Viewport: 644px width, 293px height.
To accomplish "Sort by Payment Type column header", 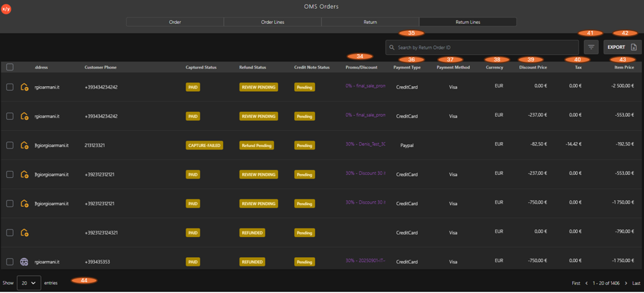I will (x=407, y=67).
